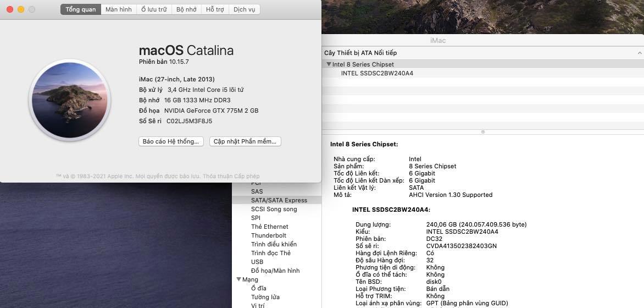Open the Dịch vụ tab

[245, 9]
